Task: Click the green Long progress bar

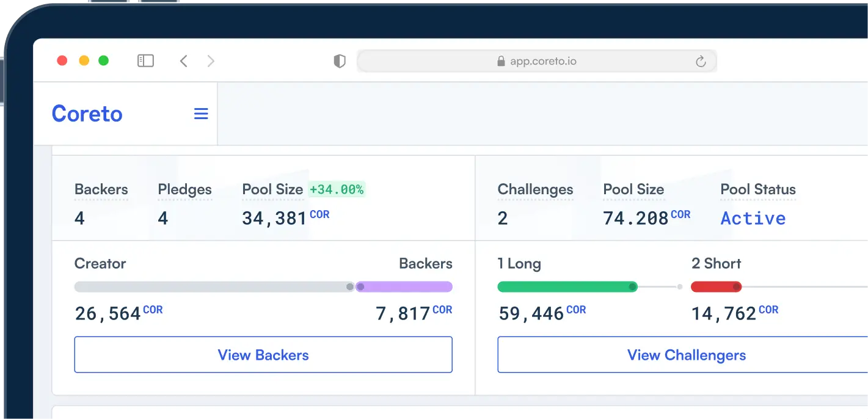Action: tap(567, 286)
